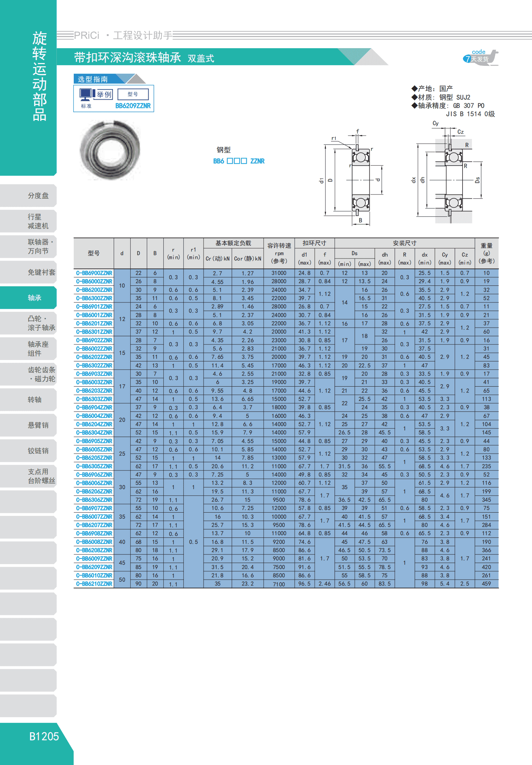Click model link C-BB6301ZZNR
The image size is (532, 765).
coord(94,332)
